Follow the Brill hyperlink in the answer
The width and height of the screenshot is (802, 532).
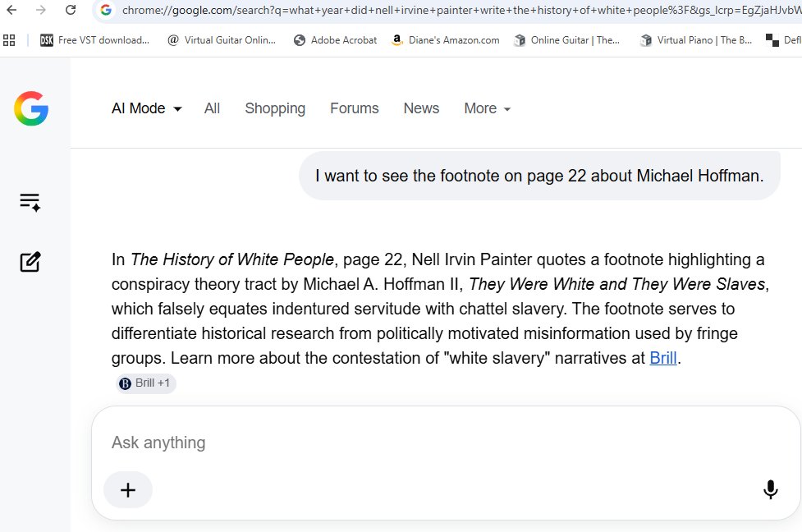pyautogui.click(x=663, y=358)
